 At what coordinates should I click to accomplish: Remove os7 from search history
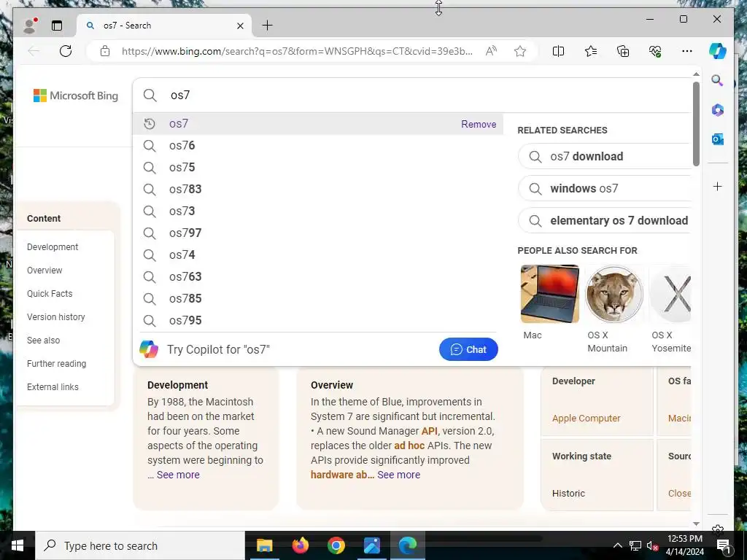(479, 124)
